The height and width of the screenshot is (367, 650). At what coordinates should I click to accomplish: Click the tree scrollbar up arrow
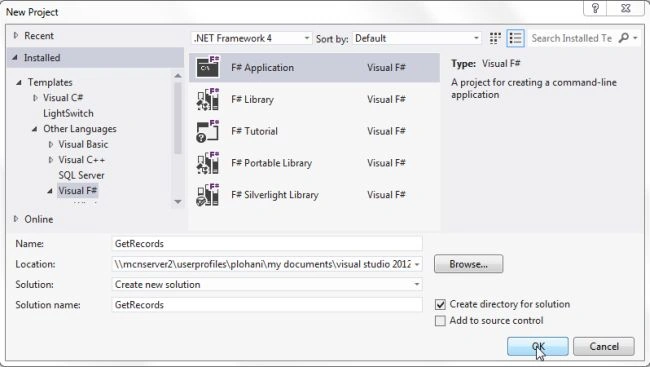coord(178,75)
